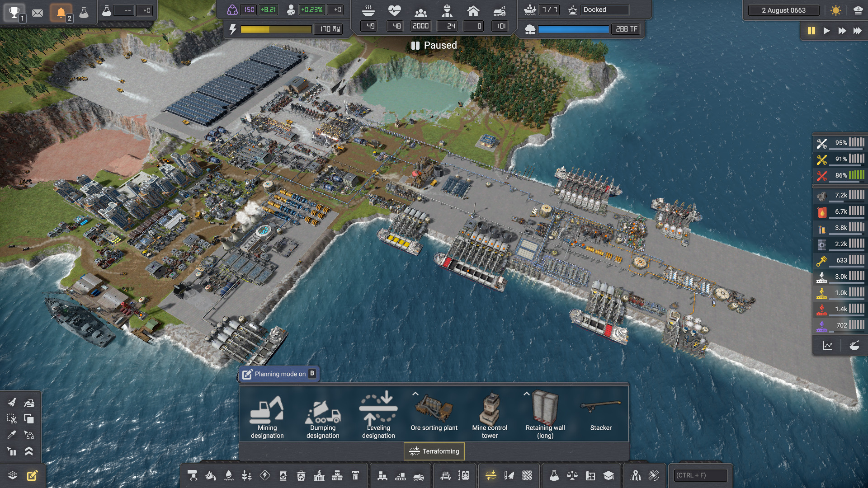The image size is (868, 488).
Task: Select the upgrade double-chevron tool
Action: point(29,451)
